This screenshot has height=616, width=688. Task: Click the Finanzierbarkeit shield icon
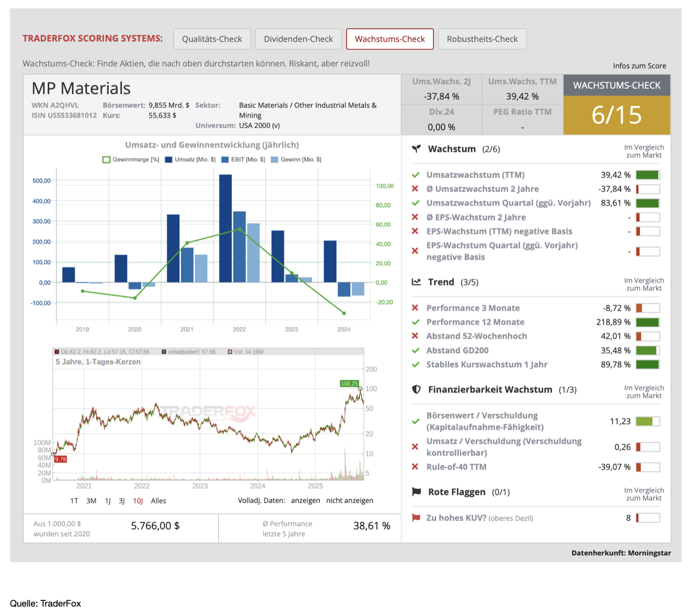416,390
